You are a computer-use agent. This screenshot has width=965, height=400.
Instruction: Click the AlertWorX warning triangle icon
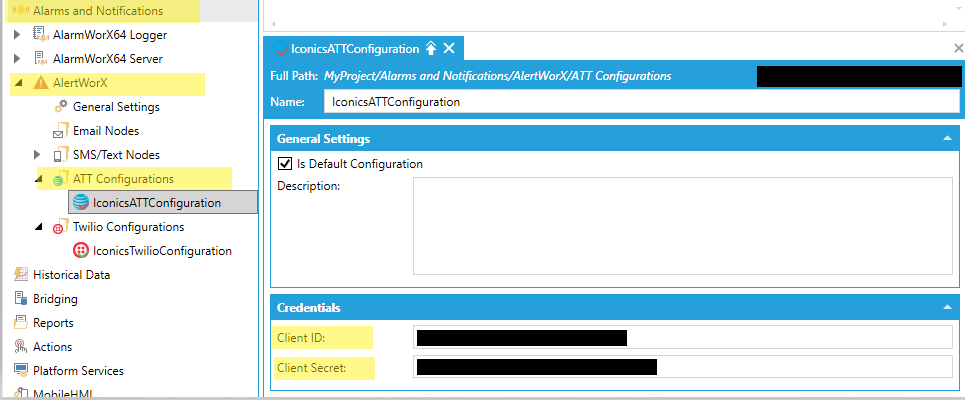tap(40, 83)
